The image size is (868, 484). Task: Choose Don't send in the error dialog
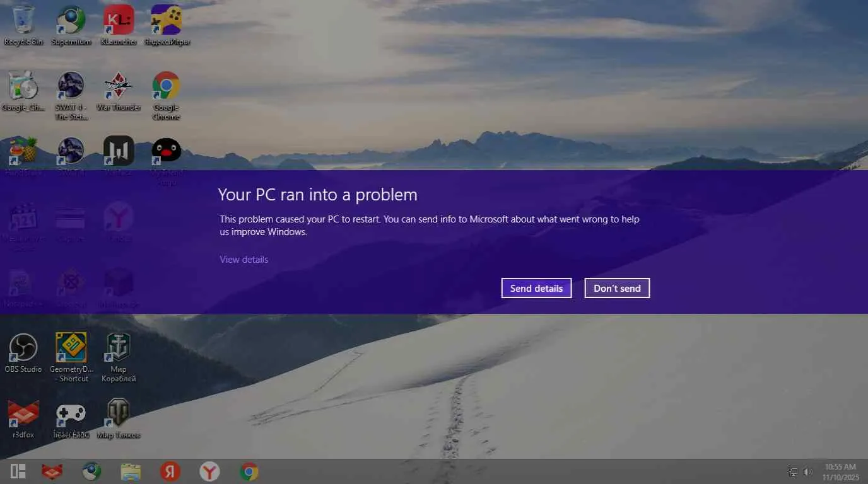617,288
